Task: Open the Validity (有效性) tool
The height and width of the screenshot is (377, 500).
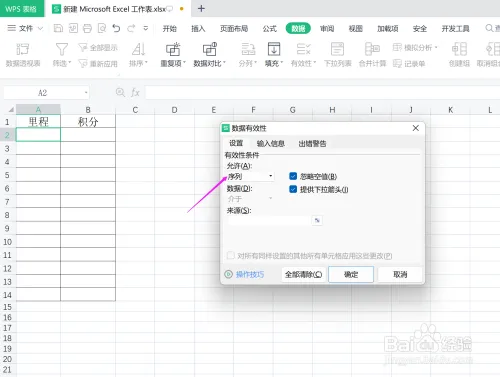Action: click(x=303, y=55)
